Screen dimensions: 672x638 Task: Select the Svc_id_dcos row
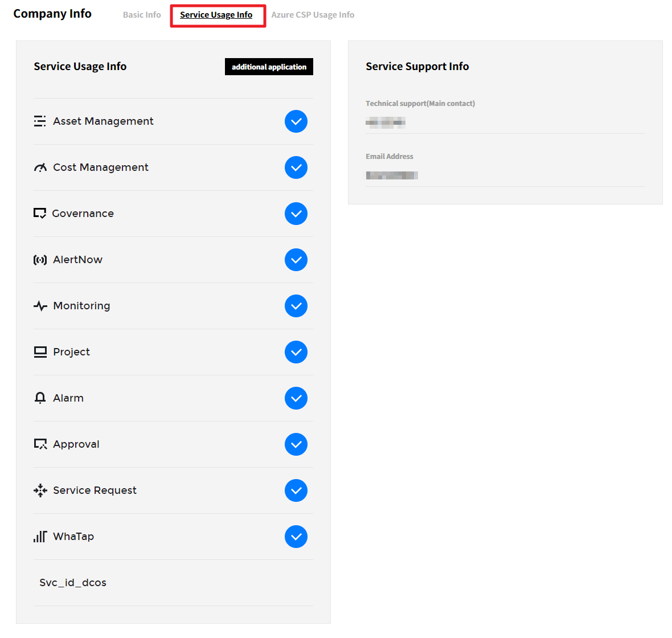tap(73, 583)
